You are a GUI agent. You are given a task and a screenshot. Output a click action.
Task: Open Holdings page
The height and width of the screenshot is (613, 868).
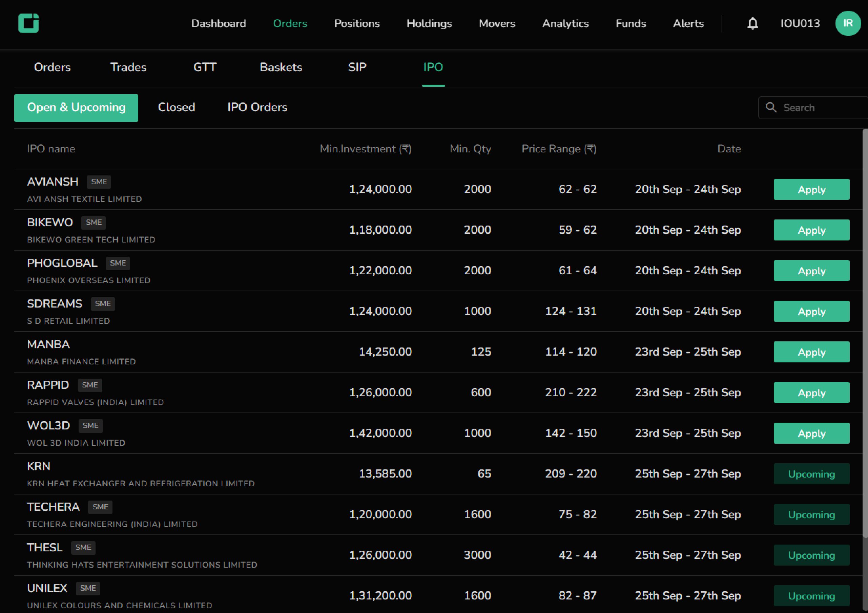click(x=429, y=23)
